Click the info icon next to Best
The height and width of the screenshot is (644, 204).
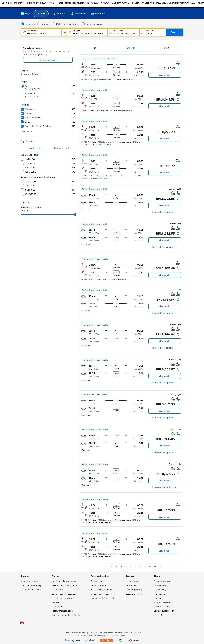99,48
